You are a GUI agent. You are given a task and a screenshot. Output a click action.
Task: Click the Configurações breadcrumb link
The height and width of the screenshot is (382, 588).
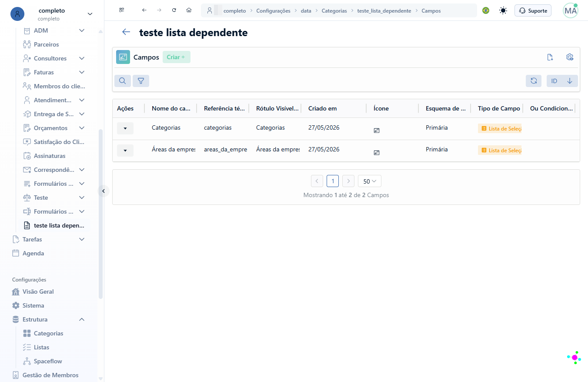coord(273,11)
